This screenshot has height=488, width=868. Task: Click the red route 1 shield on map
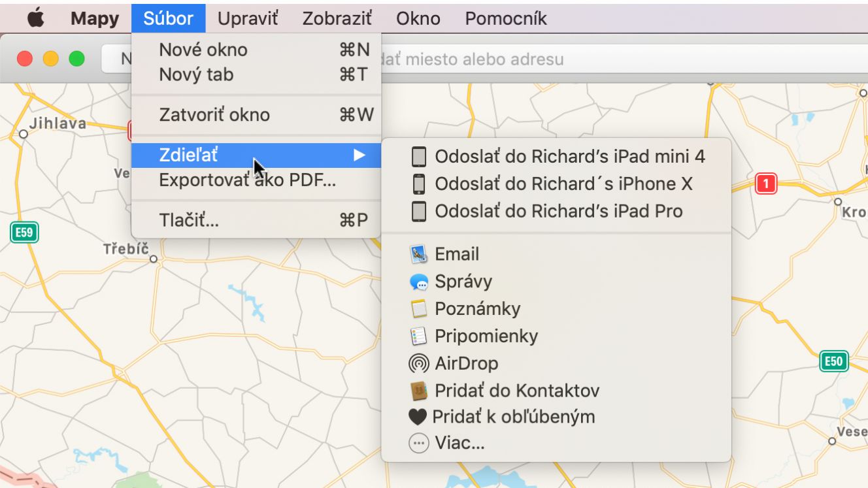click(765, 184)
